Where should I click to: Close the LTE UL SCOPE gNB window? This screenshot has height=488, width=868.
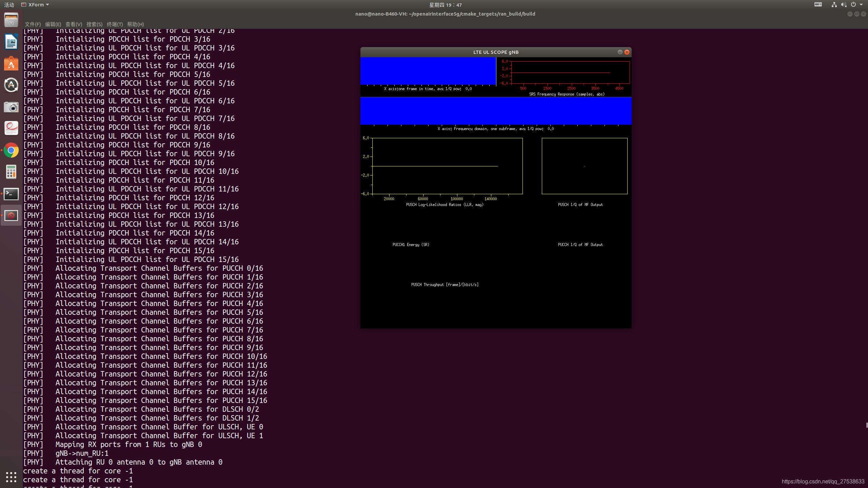pos(627,52)
